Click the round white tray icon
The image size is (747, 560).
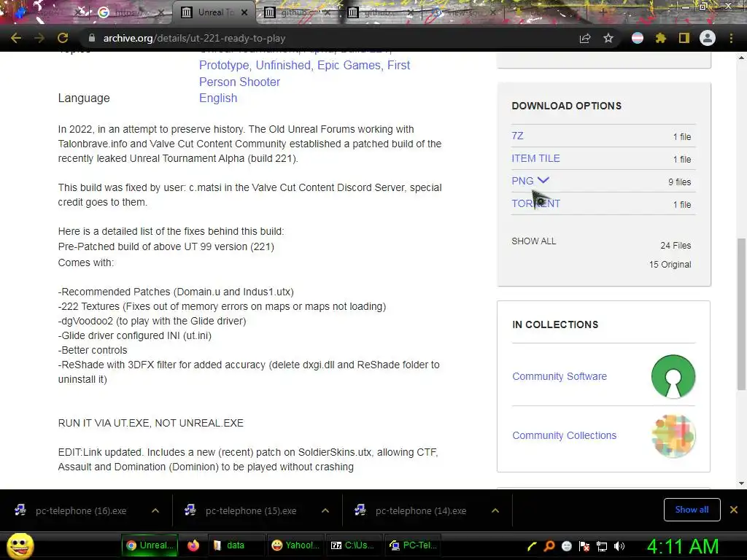(567, 547)
